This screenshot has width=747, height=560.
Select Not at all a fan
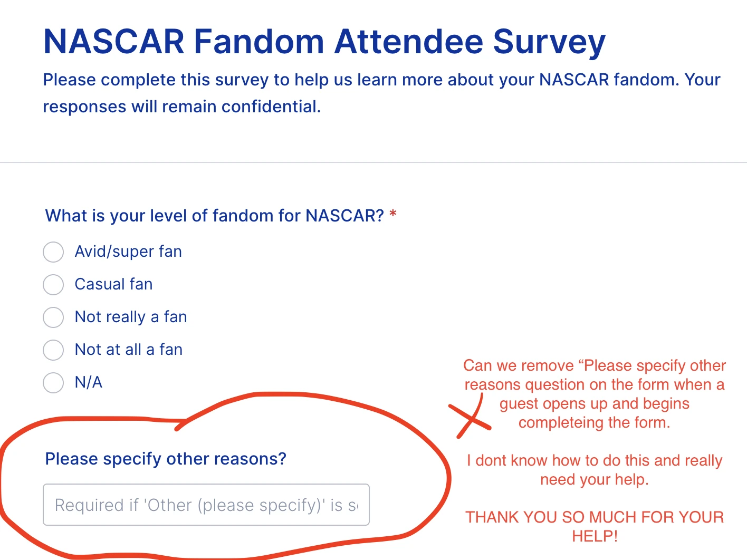tap(53, 350)
